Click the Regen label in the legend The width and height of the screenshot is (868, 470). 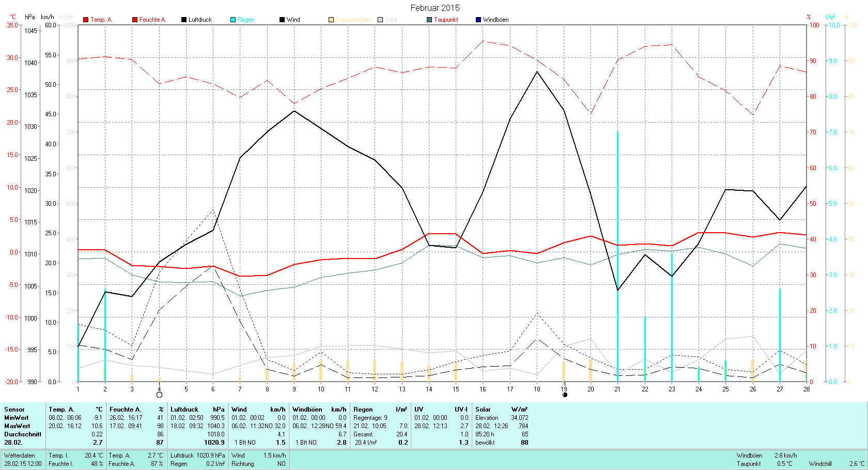(246, 20)
